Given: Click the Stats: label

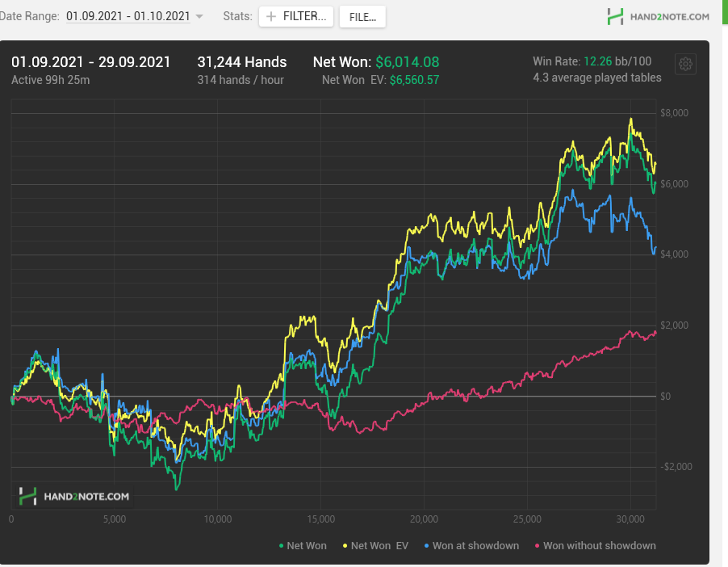Looking at the screenshot, I should coord(238,16).
